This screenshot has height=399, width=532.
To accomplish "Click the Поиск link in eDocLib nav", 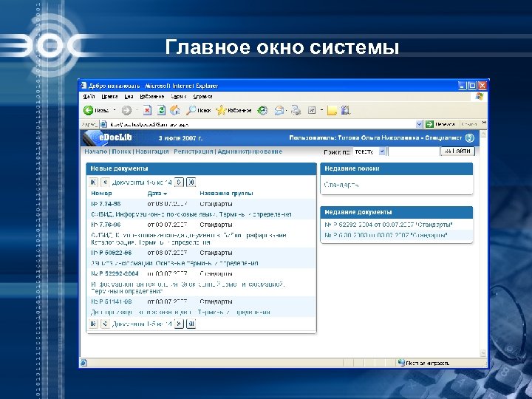I will pos(121,151).
